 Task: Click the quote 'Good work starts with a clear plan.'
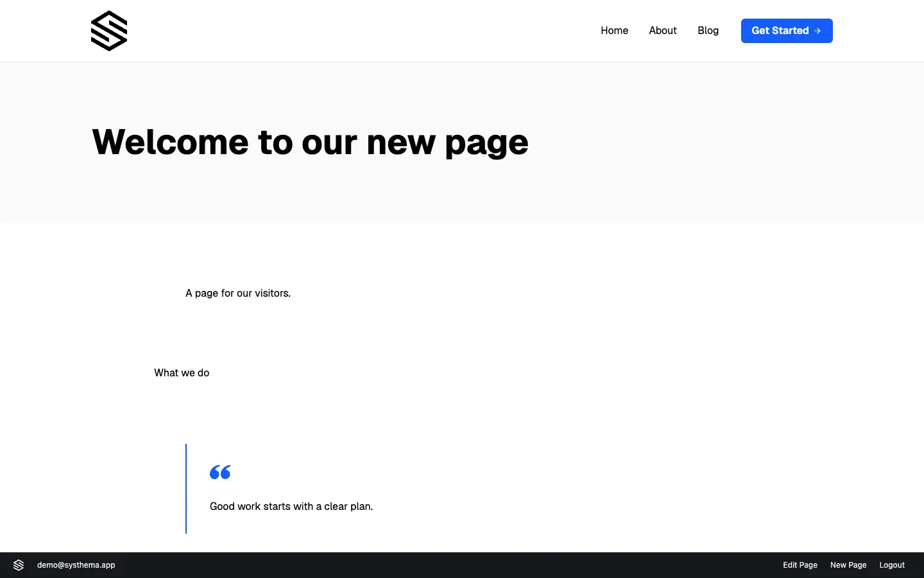pyautogui.click(x=291, y=506)
